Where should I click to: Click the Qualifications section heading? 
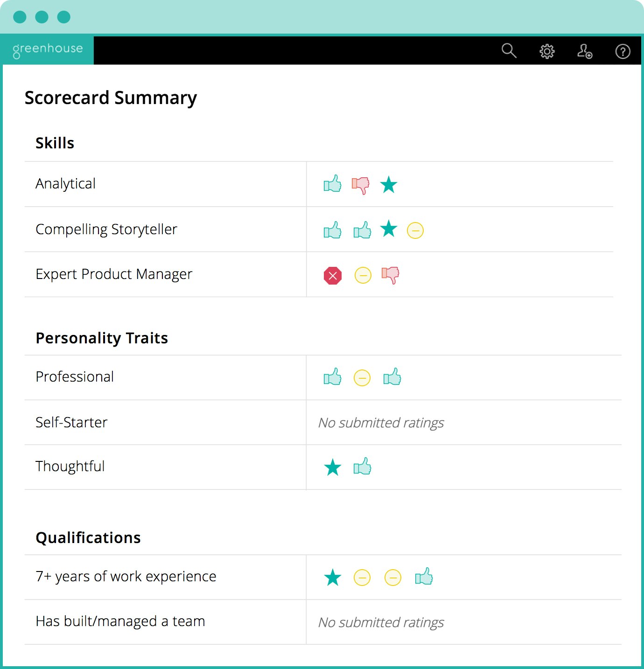click(88, 537)
